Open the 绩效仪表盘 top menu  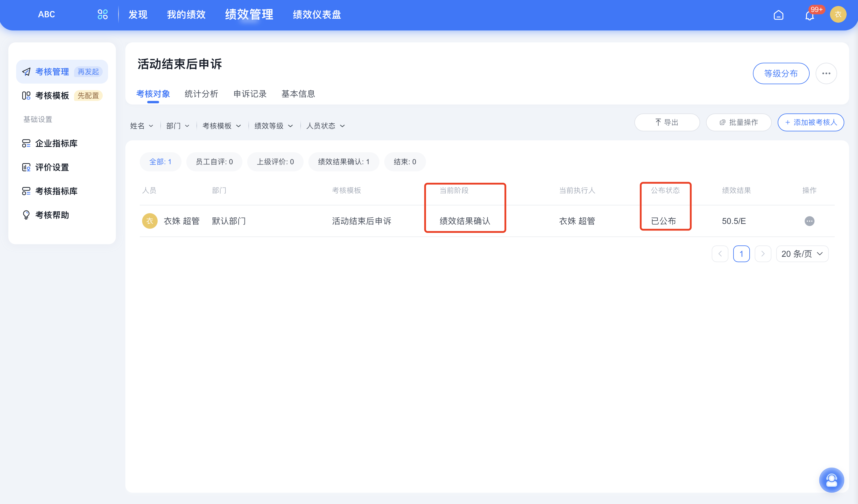coord(317,15)
